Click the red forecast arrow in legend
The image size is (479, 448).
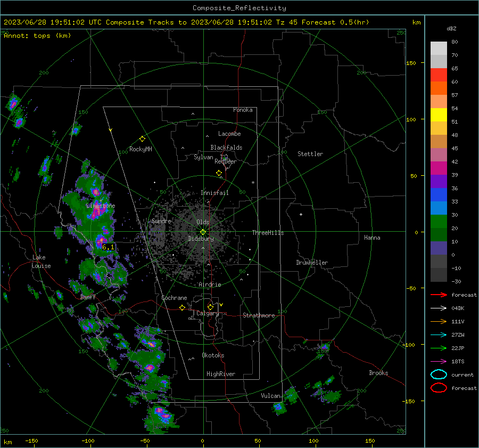coord(439,295)
